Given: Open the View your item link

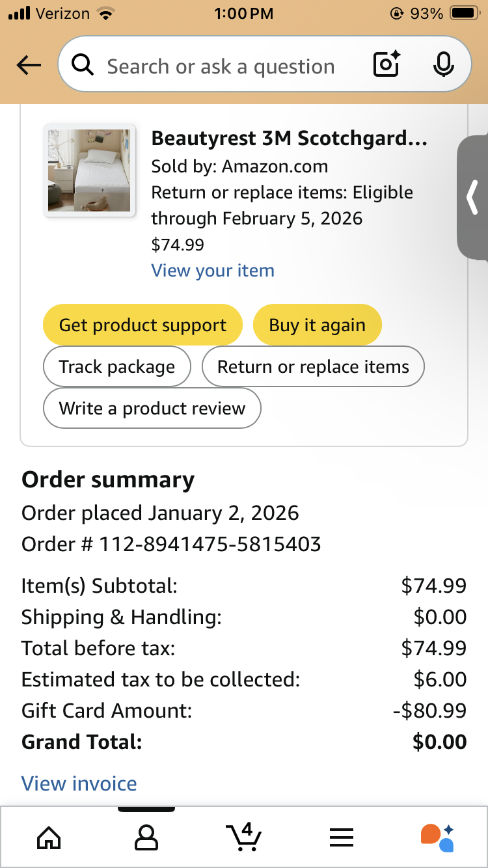Looking at the screenshot, I should 213,271.
